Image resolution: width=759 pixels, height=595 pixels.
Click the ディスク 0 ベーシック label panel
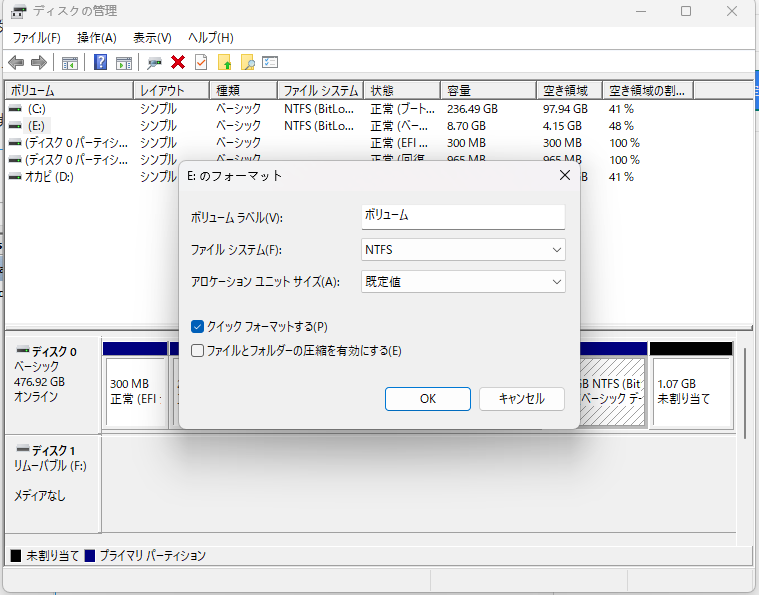click(53, 385)
